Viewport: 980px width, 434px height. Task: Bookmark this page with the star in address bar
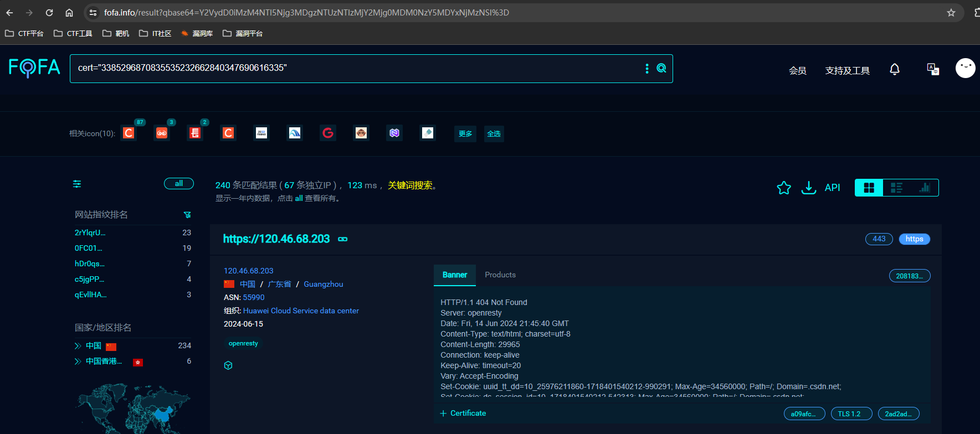click(951, 12)
